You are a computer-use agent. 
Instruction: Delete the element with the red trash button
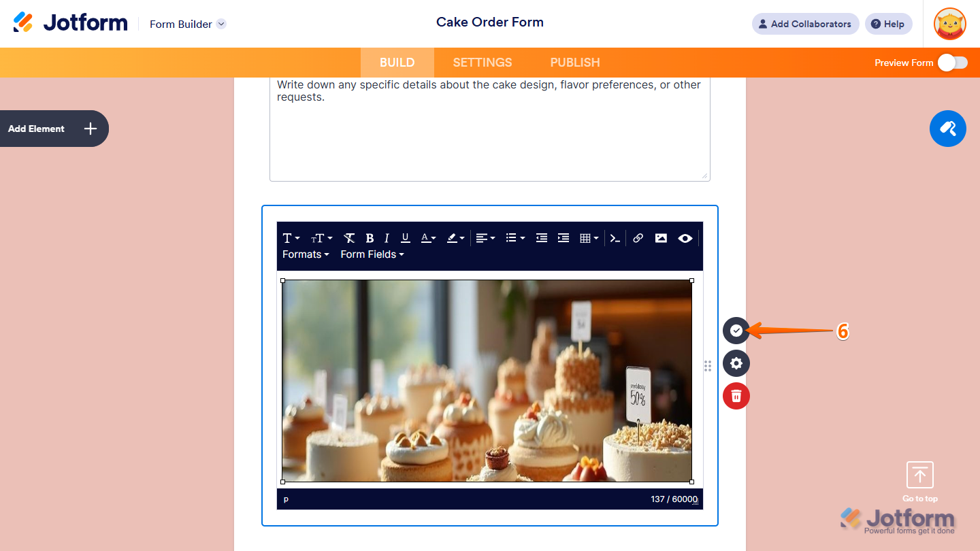(736, 395)
